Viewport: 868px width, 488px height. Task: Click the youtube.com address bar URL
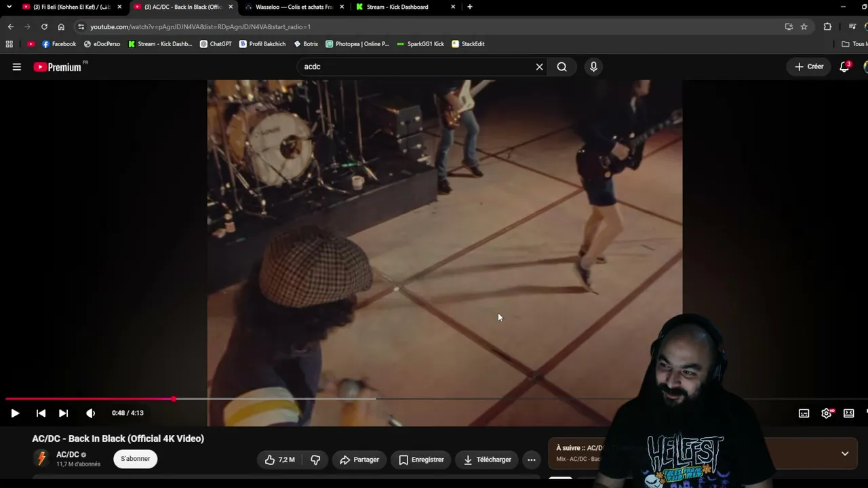pos(200,26)
